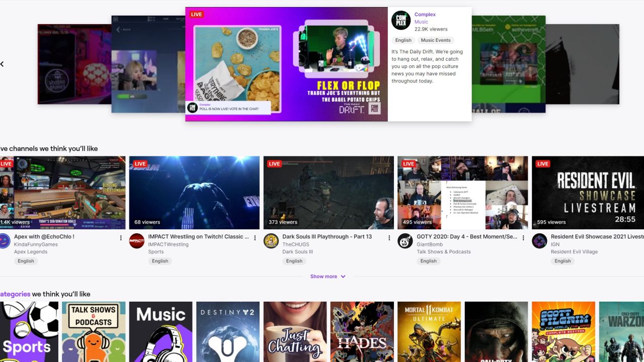The image size is (644, 362).
Task: Open the Apex with @EchoChlo stream thumbnail
Action: [62, 193]
